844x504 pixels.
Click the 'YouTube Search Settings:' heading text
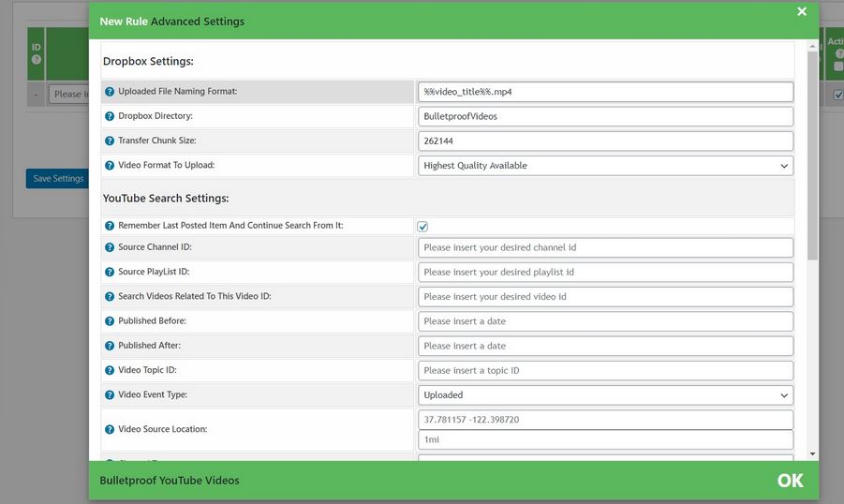tap(166, 199)
